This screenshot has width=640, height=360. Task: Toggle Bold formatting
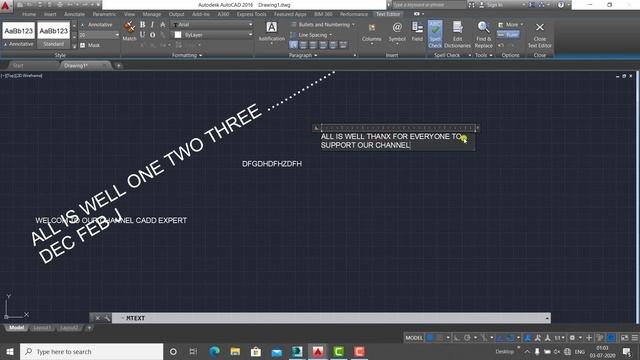click(142, 24)
